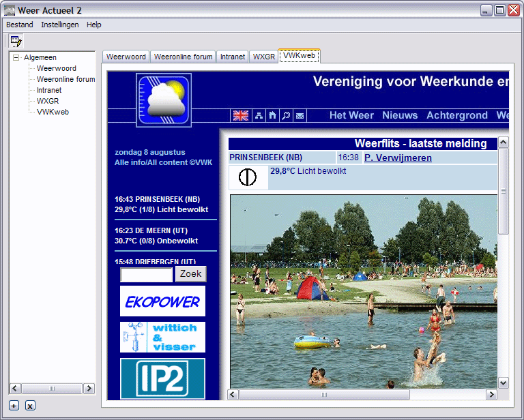Click the Weer Actueel 2 title bar icon
The height and width of the screenshot is (420, 524).
pyautogui.click(x=10, y=10)
